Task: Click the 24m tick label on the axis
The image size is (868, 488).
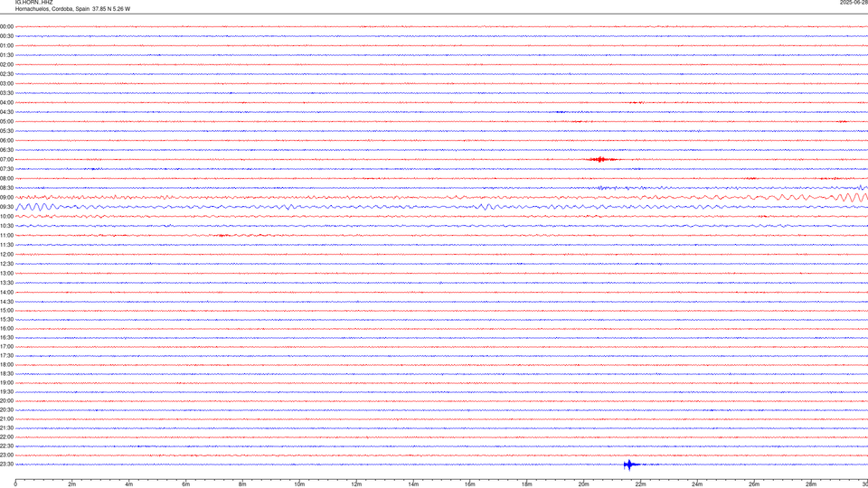Action: (x=697, y=484)
